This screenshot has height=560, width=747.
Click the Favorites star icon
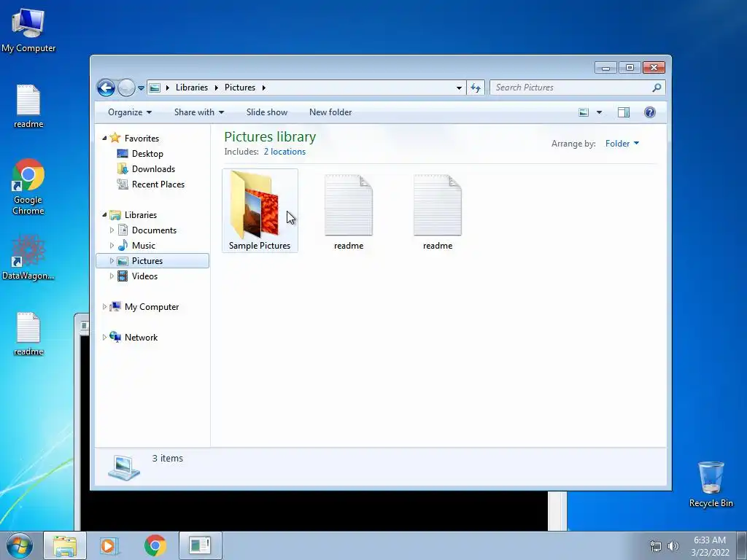115,138
